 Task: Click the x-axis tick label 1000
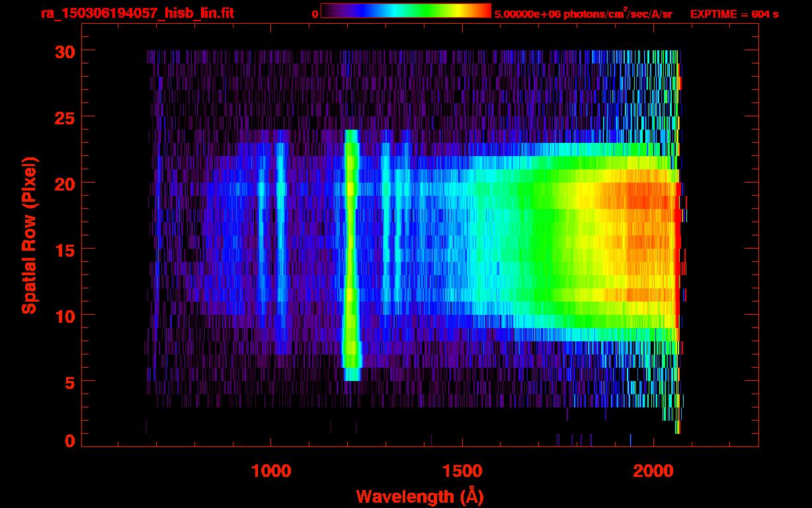pos(270,471)
